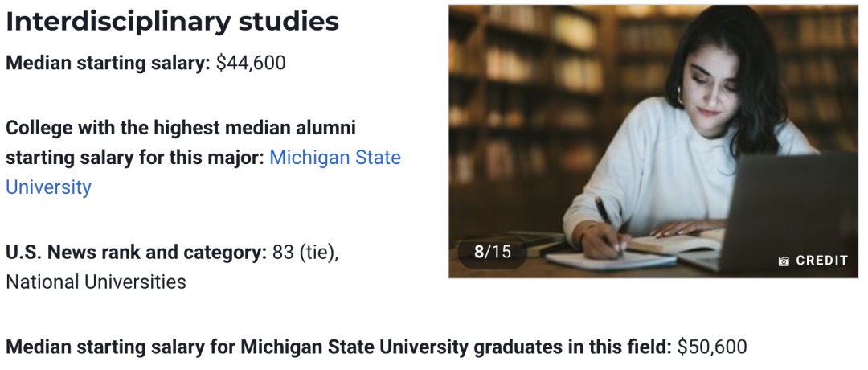Open the studying student photo
The image size is (868, 370).
coord(653,142)
